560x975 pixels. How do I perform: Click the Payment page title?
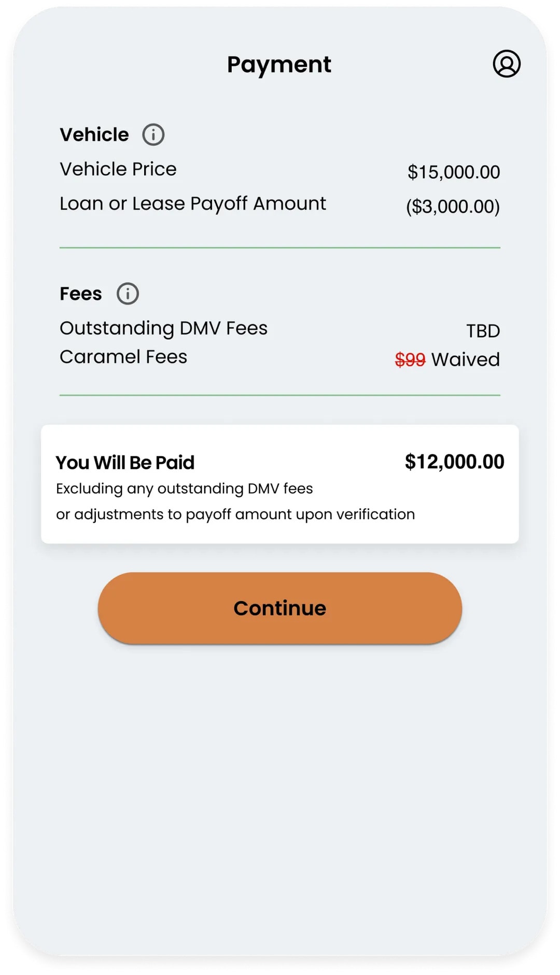pyautogui.click(x=279, y=64)
